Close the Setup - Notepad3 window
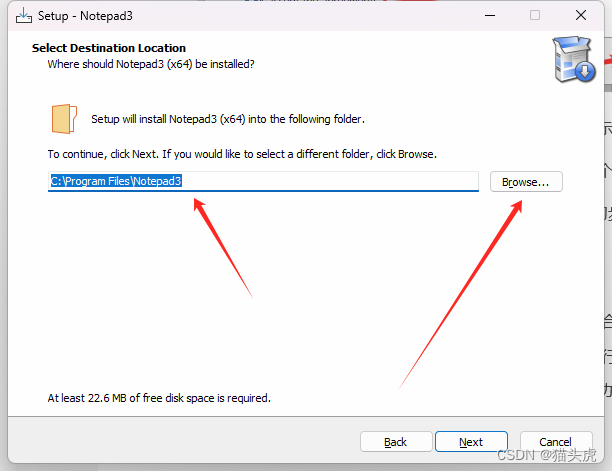Image resolution: width=612 pixels, height=471 pixels. click(581, 16)
